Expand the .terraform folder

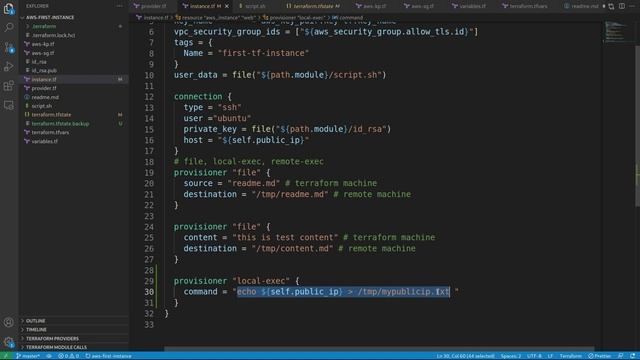74,27
